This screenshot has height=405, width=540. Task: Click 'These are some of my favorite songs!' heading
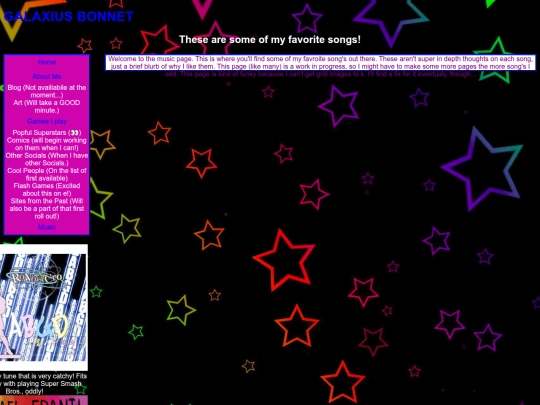[270, 40]
